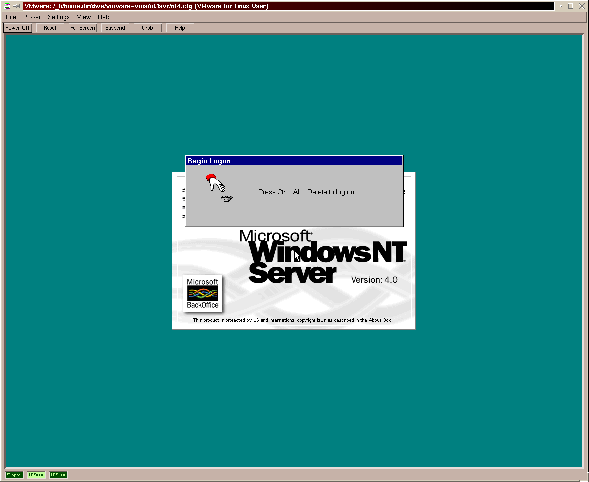
Task: Switch to Full Screen via toolbar button
Action: (83, 28)
